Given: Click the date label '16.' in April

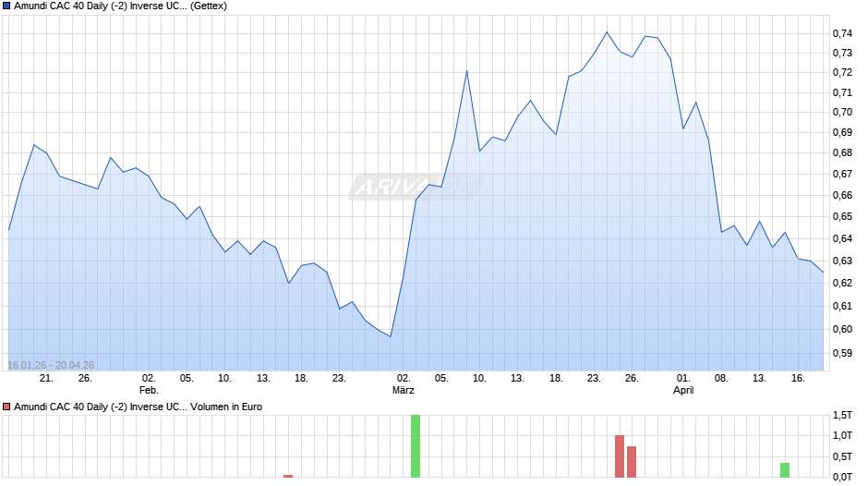Looking at the screenshot, I should tap(797, 379).
